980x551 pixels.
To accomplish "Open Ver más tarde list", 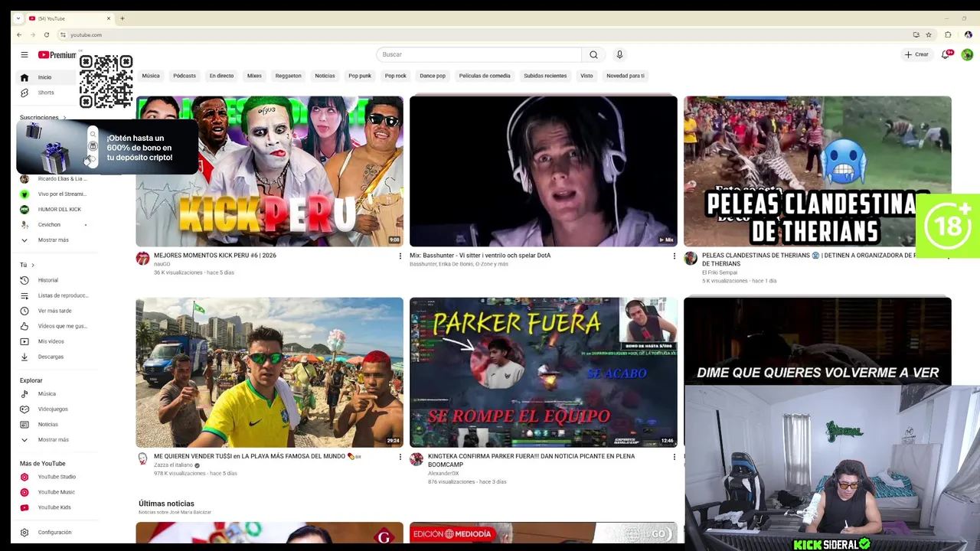I will coord(54,311).
